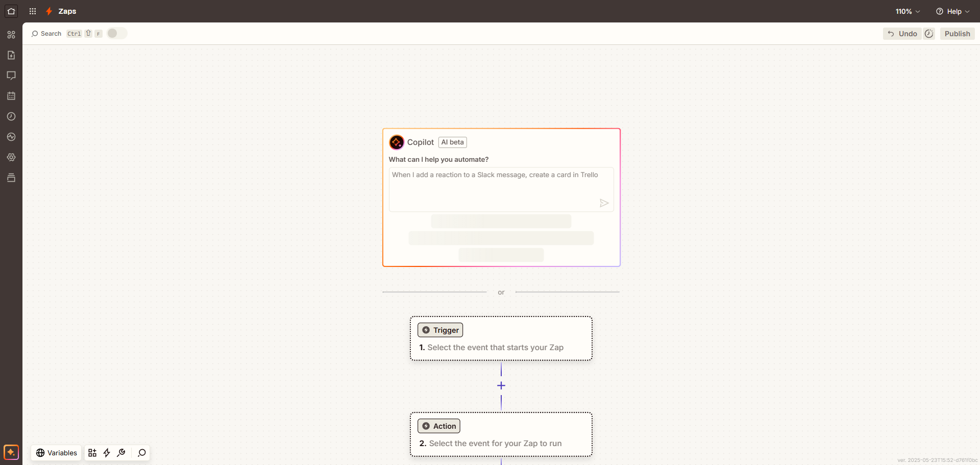Open version history clock icon
Screen dimensions: 980x465
929,34
